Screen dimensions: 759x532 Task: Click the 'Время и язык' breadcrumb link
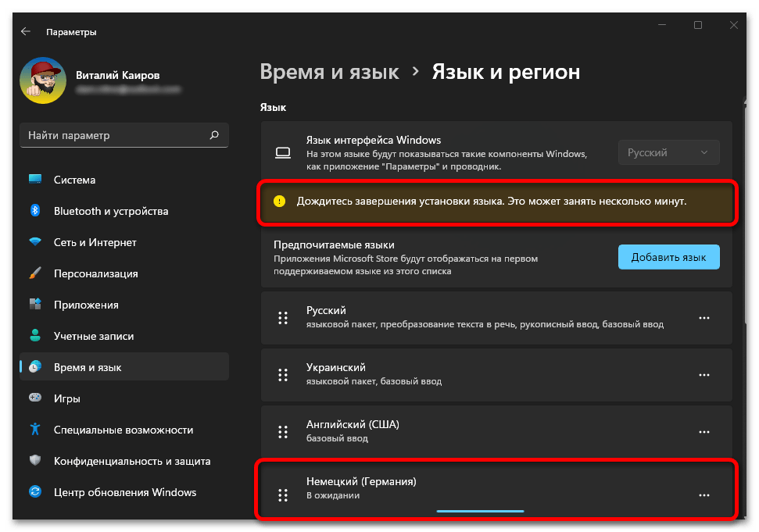[x=329, y=72]
